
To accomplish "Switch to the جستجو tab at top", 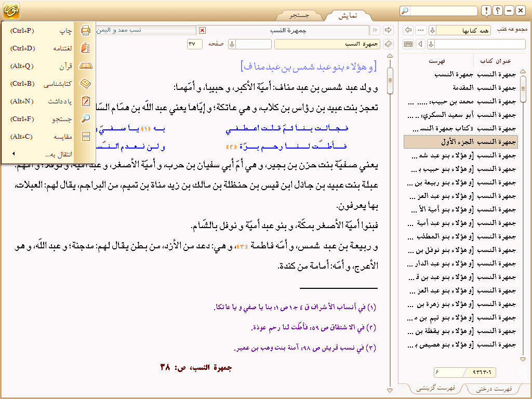I will (299, 16).
